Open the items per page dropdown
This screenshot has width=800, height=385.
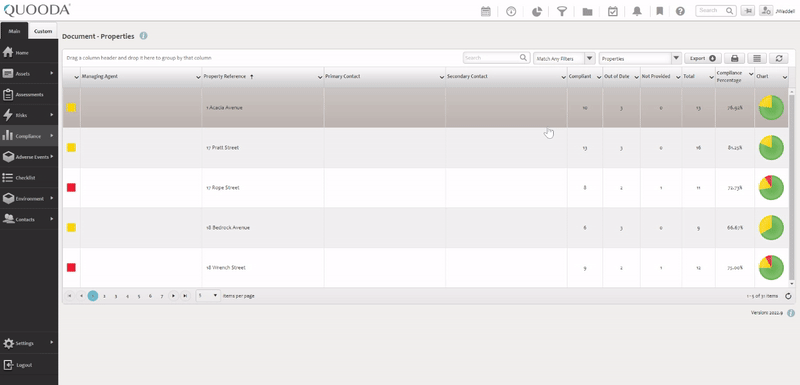(x=215, y=295)
